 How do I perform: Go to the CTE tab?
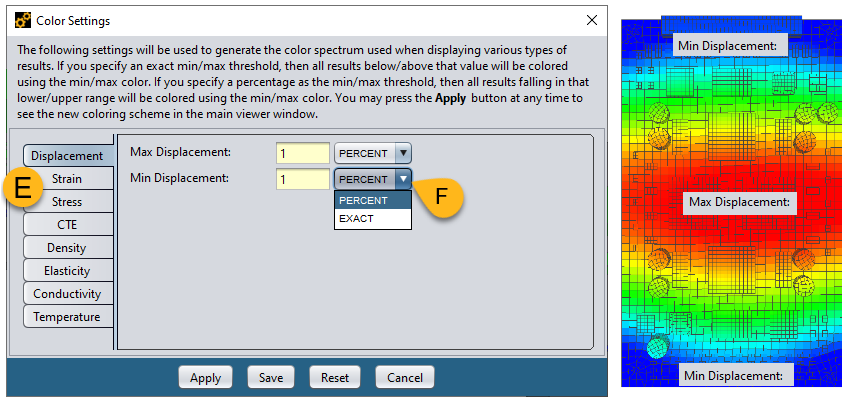pyautogui.click(x=67, y=225)
